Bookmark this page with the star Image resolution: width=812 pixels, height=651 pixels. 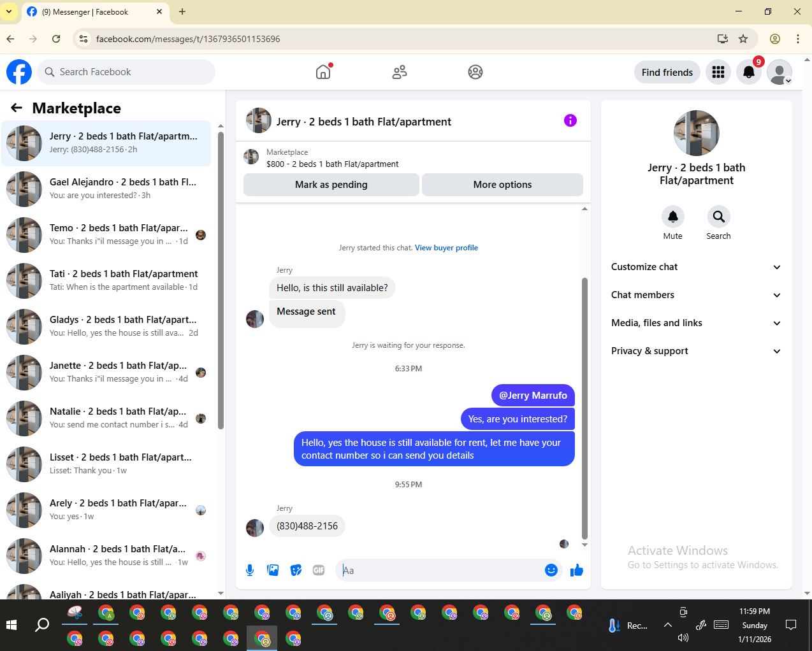tap(743, 39)
